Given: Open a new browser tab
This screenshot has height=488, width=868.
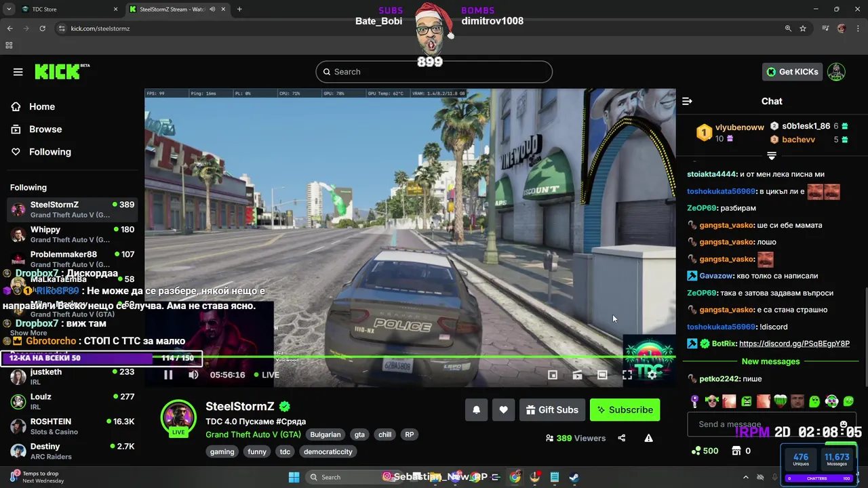Looking at the screenshot, I should coord(239,9).
